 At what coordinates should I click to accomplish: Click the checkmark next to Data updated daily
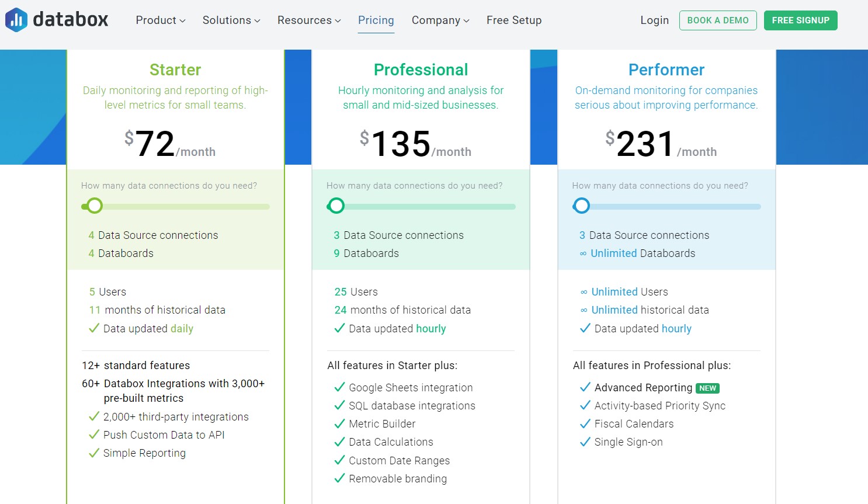point(94,328)
